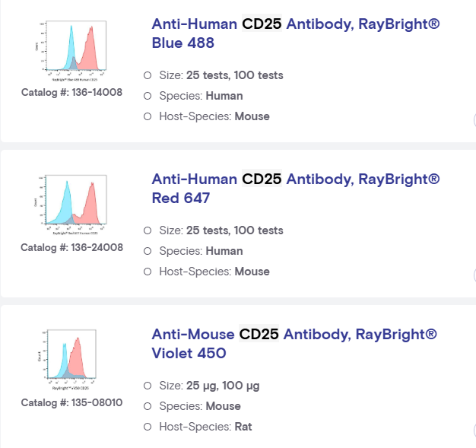Click the Species bullet under RayBright Blue 488
This screenshot has height=448, width=476.
point(148,96)
